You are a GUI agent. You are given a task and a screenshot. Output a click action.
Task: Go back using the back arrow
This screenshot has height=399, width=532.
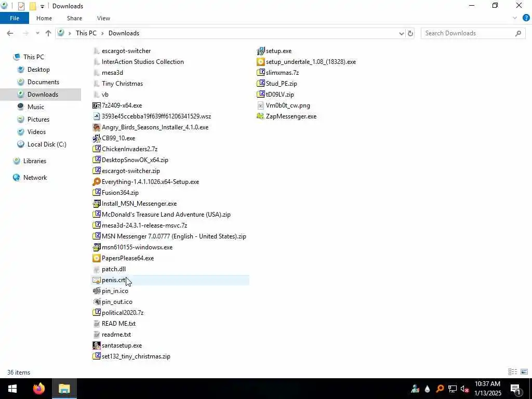(x=10, y=33)
